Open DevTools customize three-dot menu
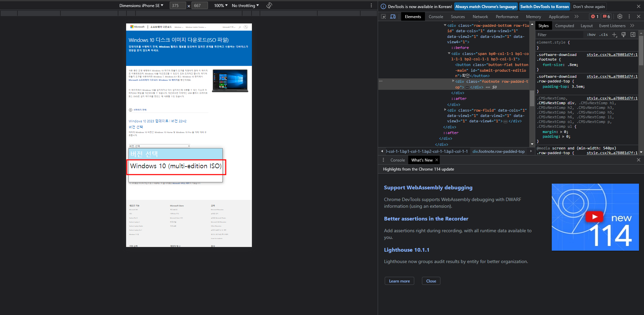 coord(629,16)
